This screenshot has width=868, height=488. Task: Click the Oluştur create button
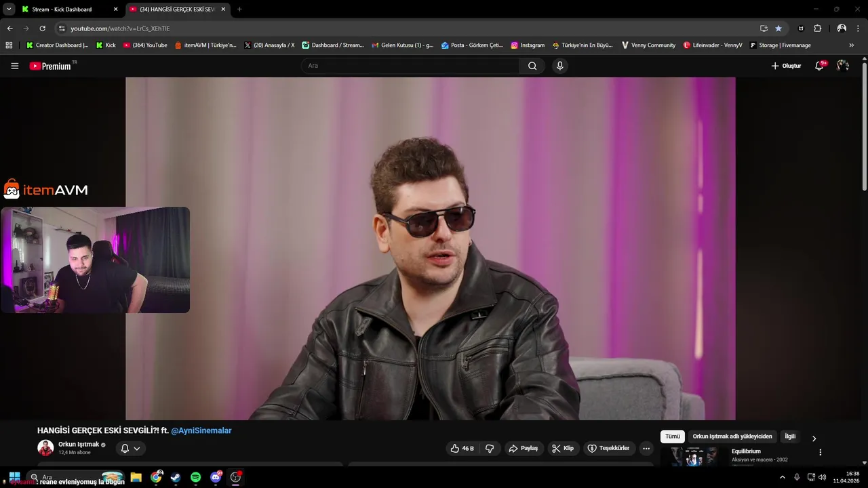pyautogui.click(x=786, y=66)
